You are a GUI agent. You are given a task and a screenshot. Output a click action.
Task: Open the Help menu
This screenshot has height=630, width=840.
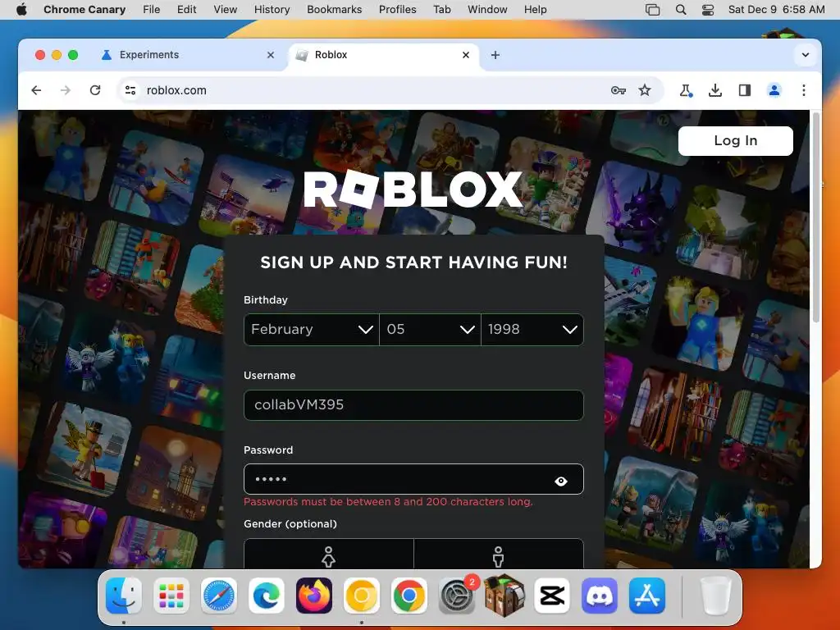point(535,9)
